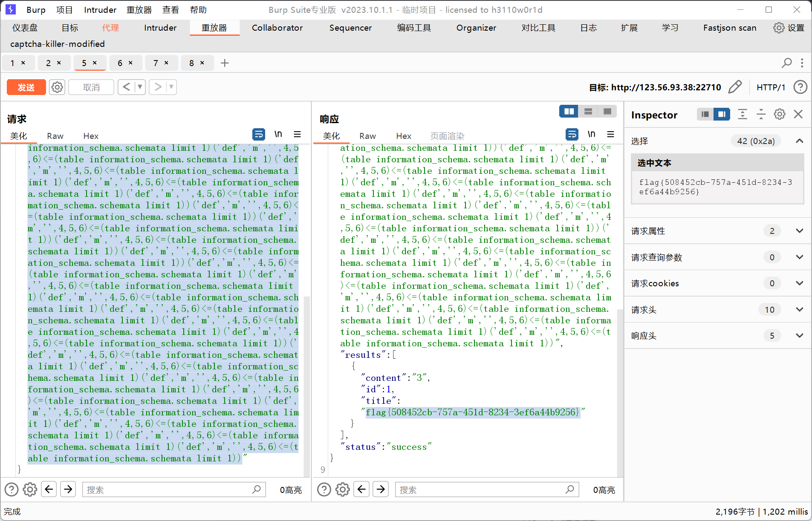812x521 pixels.
Task: Click the response pane search field
Action: click(487, 489)
